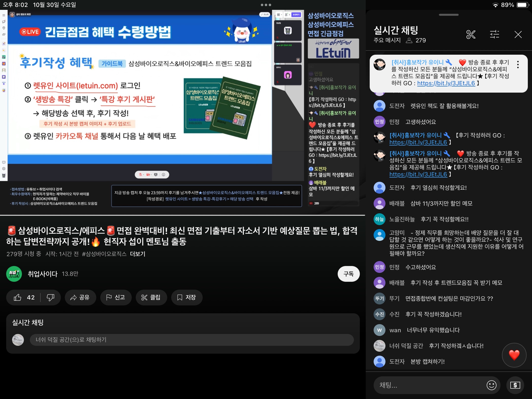Image resolution: width=532 pixels, height=399 pixels.
Task: Open the emoji picker in chat field
Action: (x=491, y=385)
